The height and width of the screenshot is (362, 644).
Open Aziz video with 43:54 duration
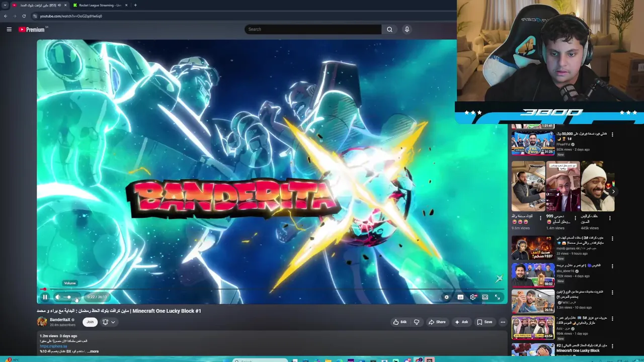533,327
